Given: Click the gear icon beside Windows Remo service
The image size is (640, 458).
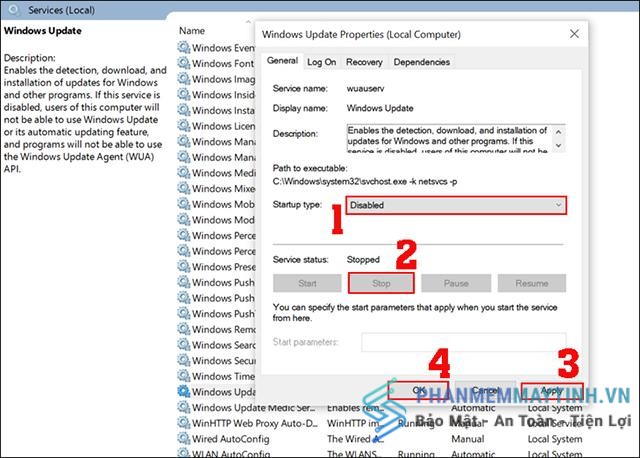Looking at the screenshot, I should (x=184, y=329).
